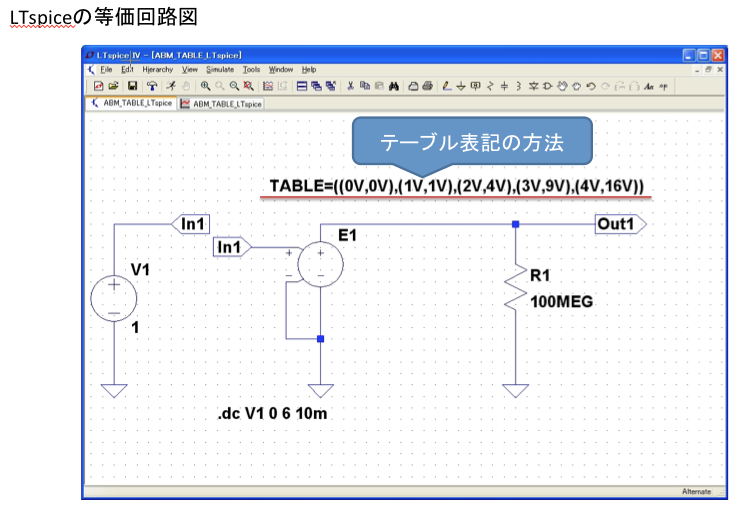Restore the inner document window

[708, 70]
